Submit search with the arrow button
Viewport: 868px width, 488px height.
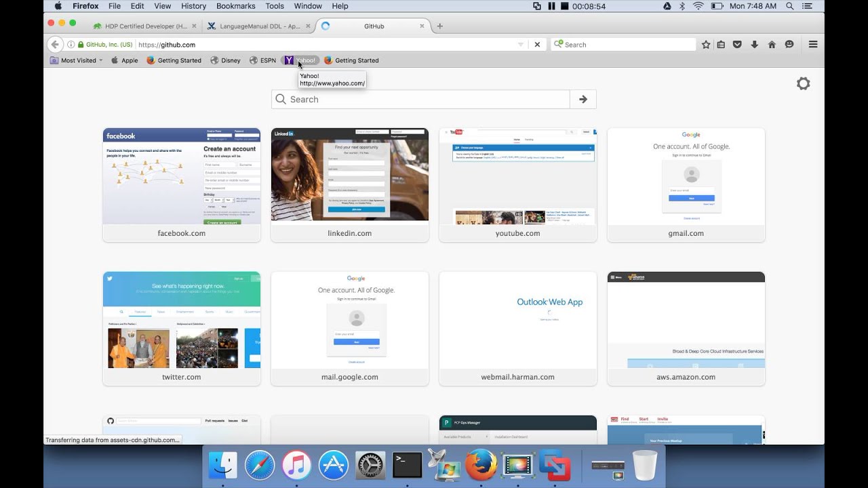coord(583,99)
